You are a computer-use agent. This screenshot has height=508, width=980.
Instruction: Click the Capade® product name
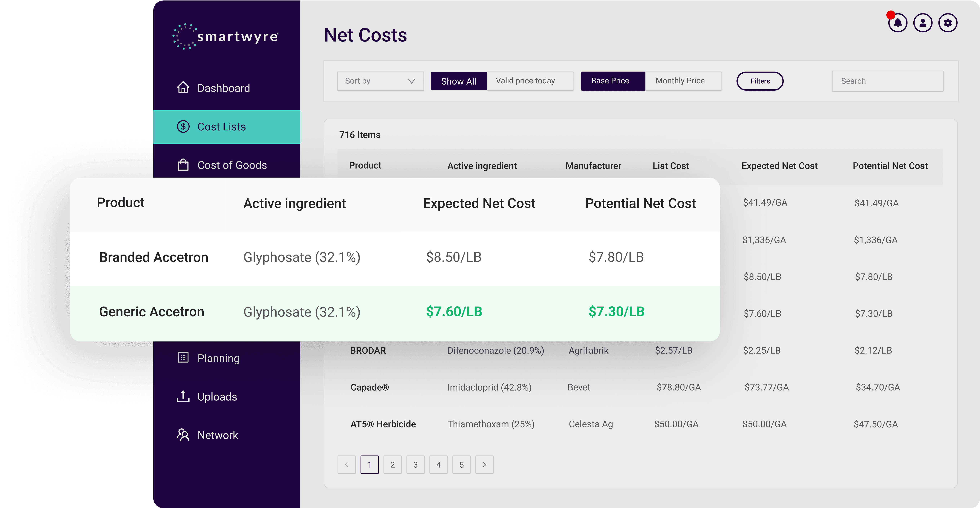coord(369,387)
